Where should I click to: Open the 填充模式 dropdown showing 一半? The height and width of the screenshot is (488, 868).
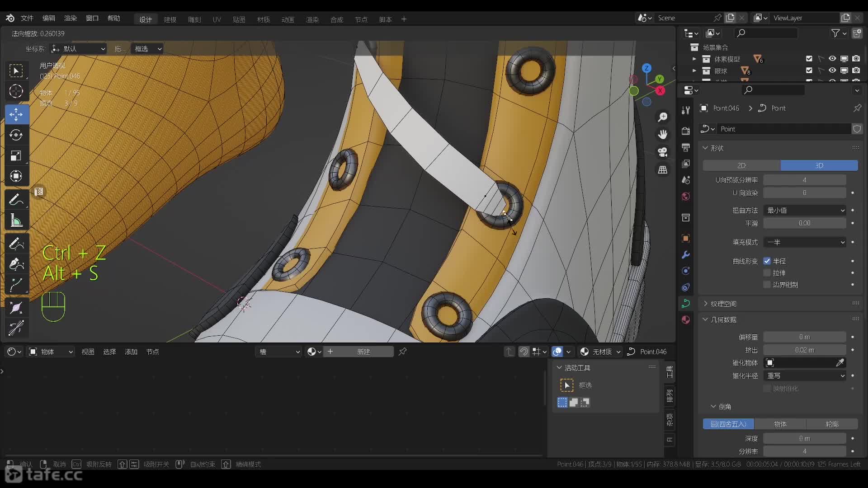(x=805, y=242)
